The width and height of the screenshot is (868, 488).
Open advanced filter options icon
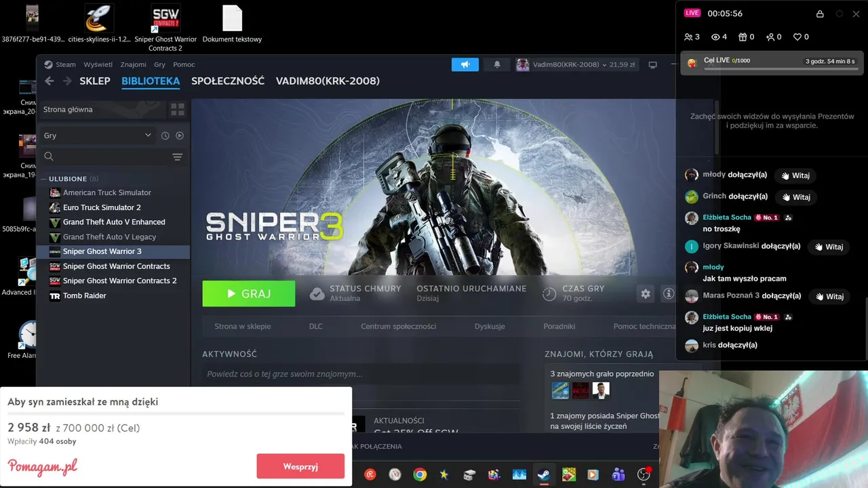[177, 157]
